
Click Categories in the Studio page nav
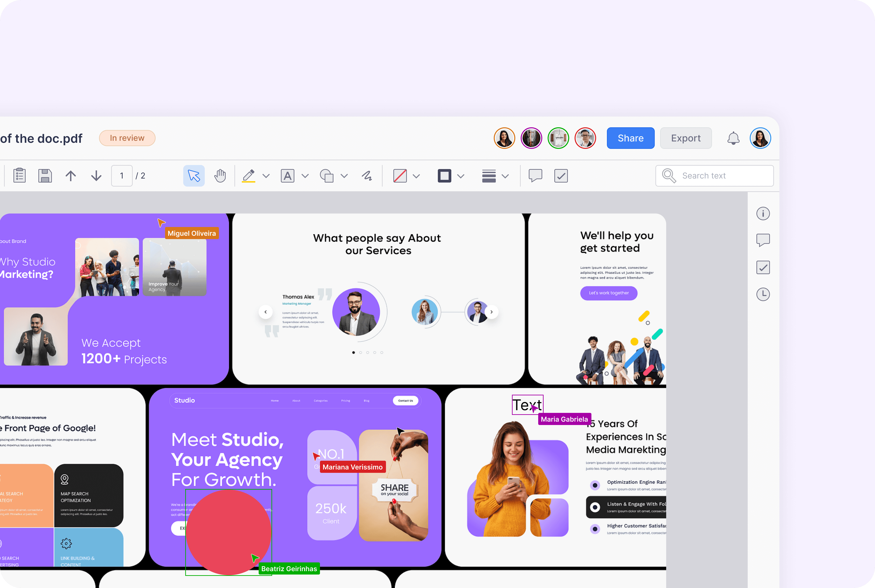tap(321, 401)
